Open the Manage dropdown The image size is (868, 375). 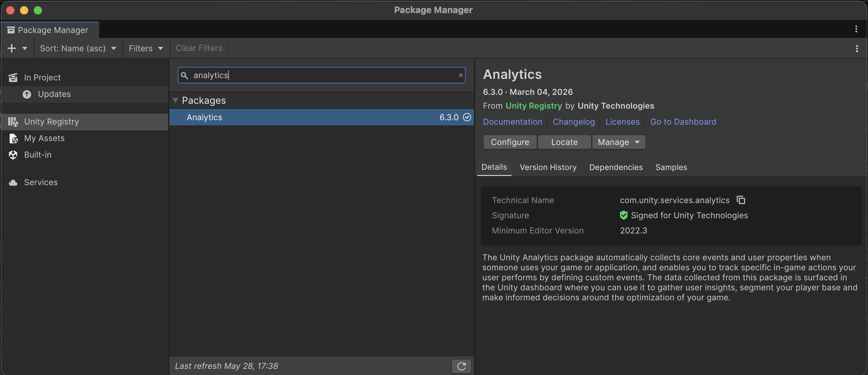pos(619,142)
